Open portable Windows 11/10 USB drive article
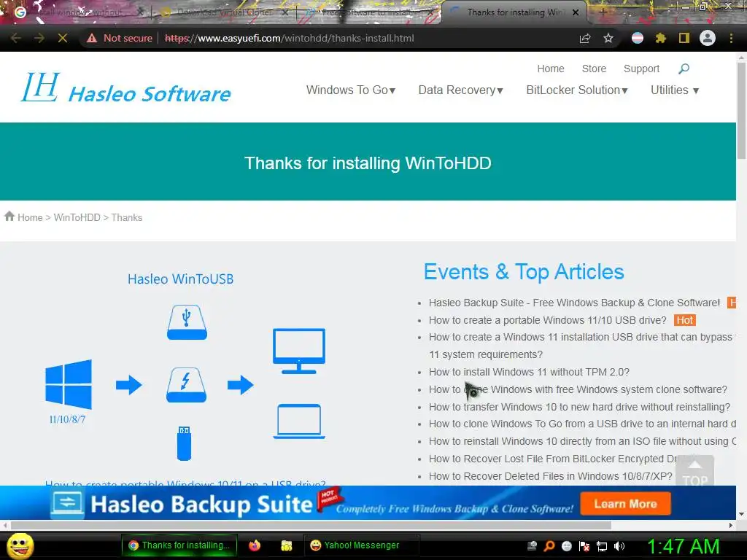 pos(547,320)
